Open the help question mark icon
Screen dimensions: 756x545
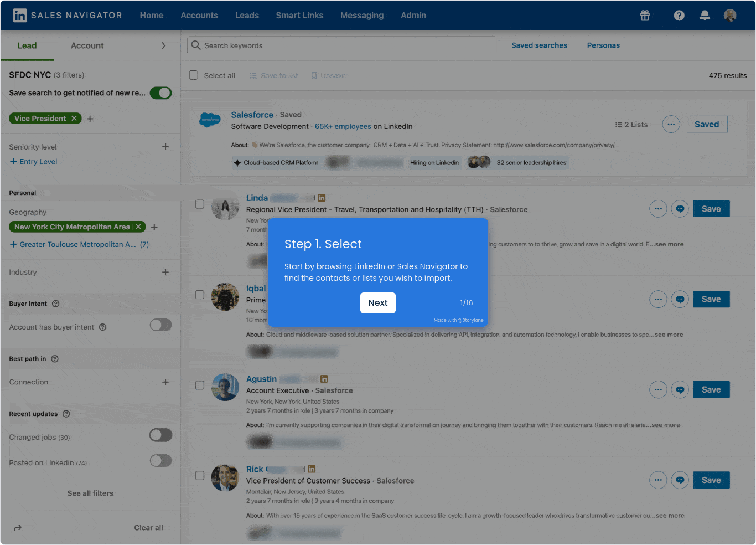point(679,16)
